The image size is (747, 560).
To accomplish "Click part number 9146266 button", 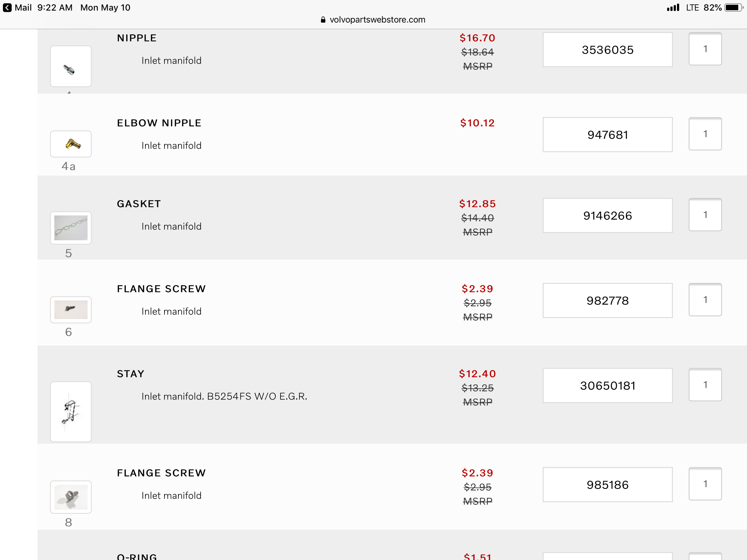I will click(607, 215).
